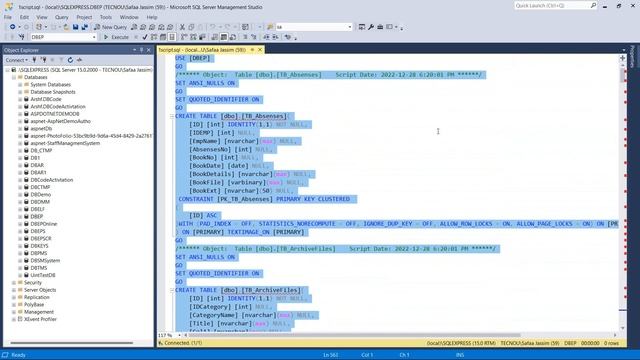Expand the System Databases node
640x360 pixels.
tap(20, 84)
